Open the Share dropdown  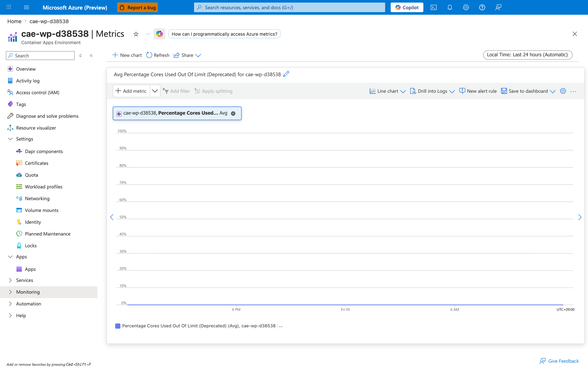pos(187,55)
